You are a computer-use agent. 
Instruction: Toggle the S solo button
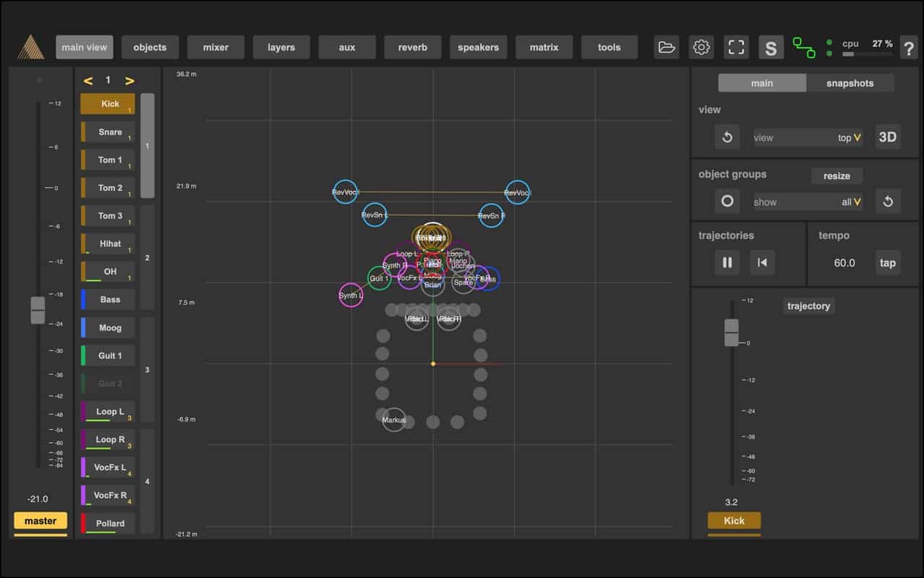click(770, 48)
